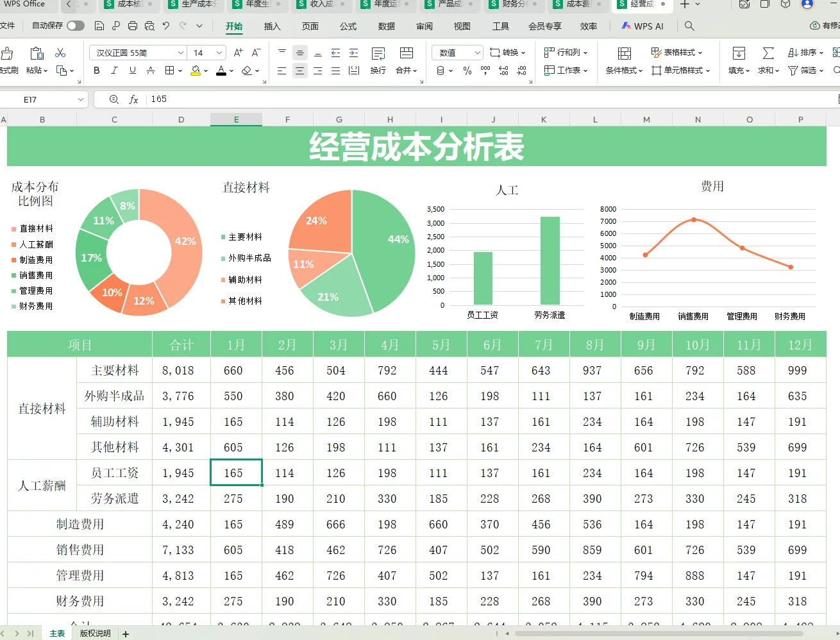The image size is (840, 640).
Task: Toggle bold formatting
Action: coord(96,71)
